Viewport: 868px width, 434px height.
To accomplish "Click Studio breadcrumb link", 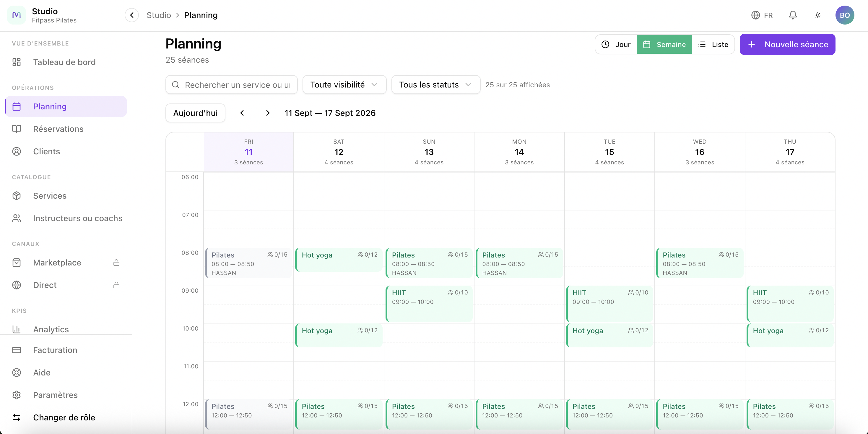I will click(159, 15).
